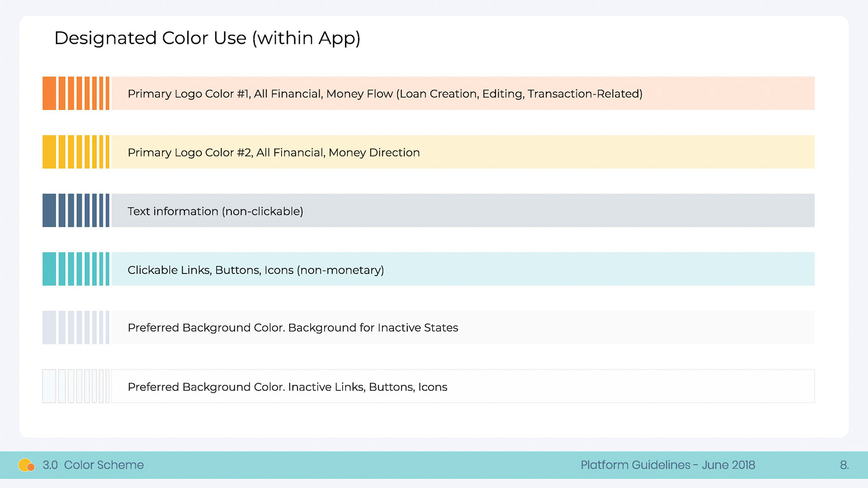Click the Primary Logo Color #1 bar
The width and height of the screenshot is (868, 488).
pyautogui.click(x=463, y=93)
